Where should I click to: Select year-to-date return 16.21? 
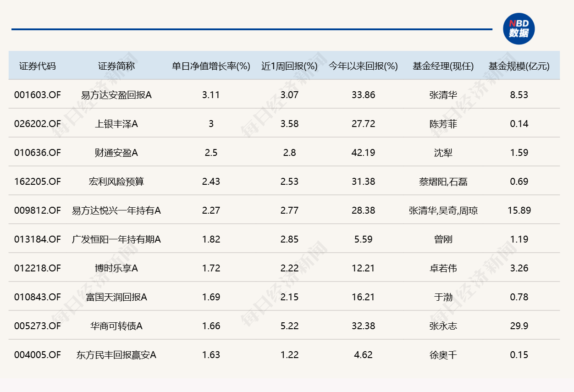click(x=363, y=297)
